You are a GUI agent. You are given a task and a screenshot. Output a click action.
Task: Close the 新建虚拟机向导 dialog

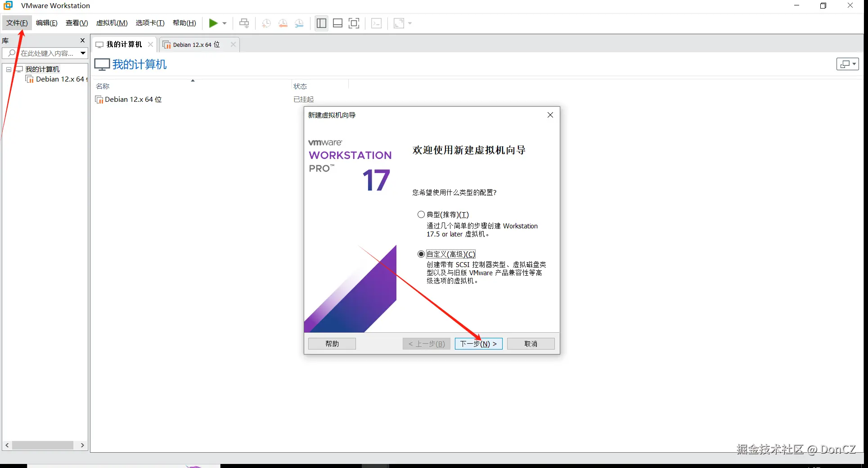point(550,115)
